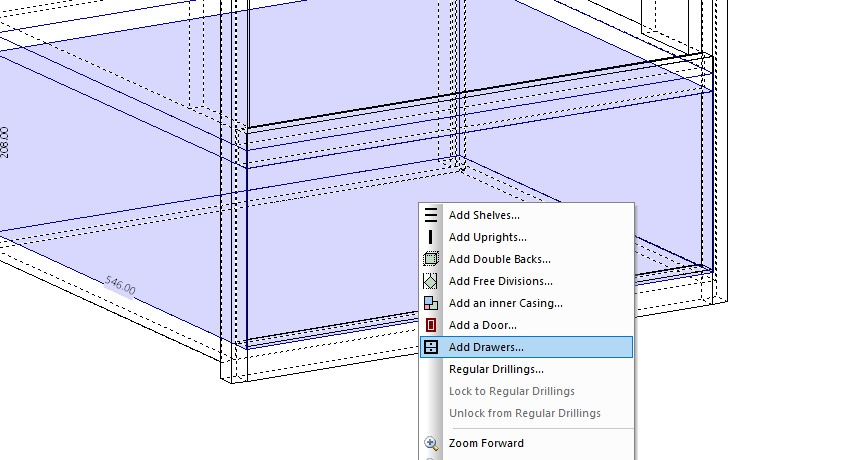Viewport: 856px width, 460px height.
Task: Choose Add a Door... entry
Action: tap(526, 325)
